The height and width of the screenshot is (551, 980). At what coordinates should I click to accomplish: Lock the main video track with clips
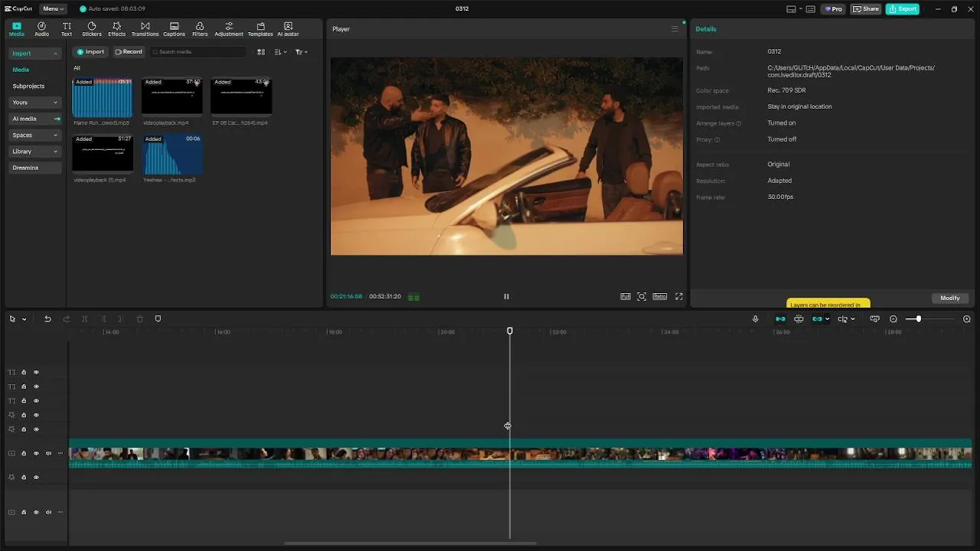(x=24, y=453)
